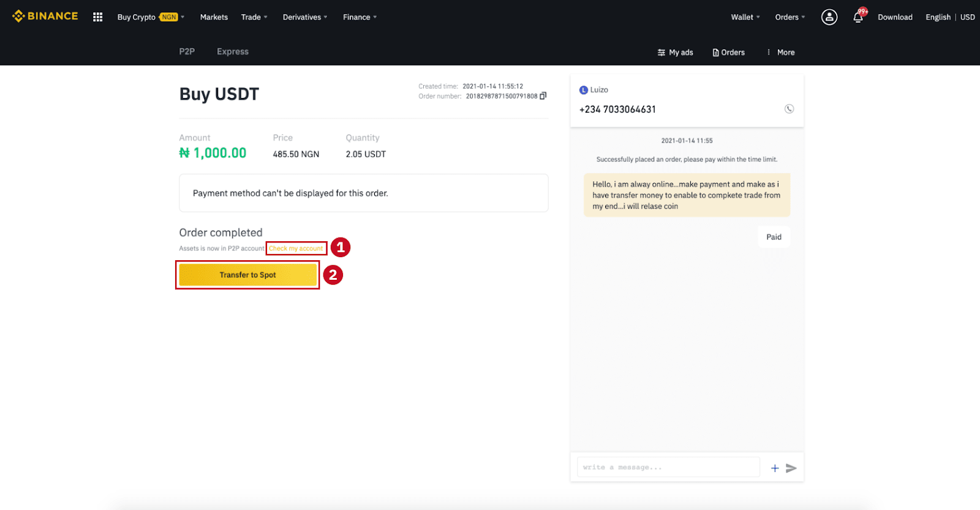Viewport: 980px width, 510px height.
Task: Expand the Finance dropdown menu
Action: point(360,17)
